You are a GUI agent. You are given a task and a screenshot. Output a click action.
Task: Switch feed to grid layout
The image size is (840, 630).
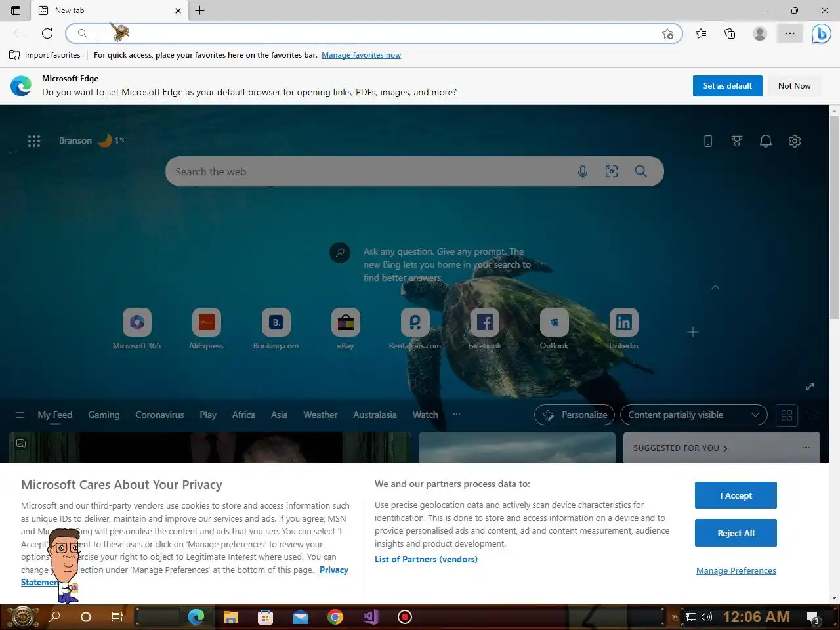tap(787, 415)
